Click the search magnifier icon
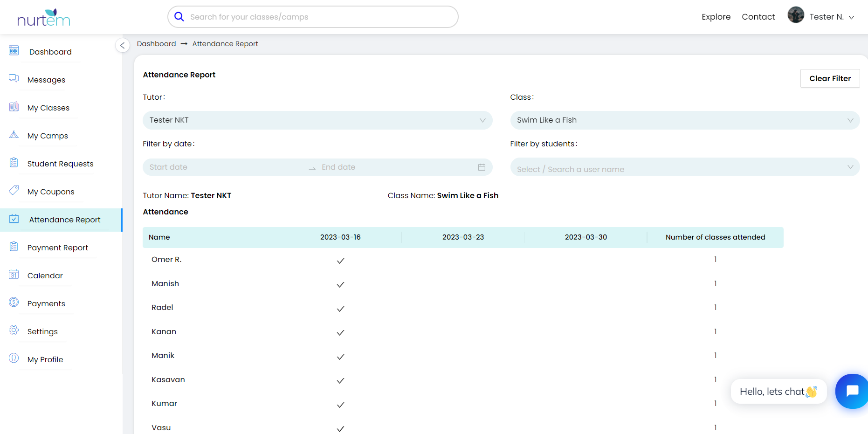The height and width of the screenshot is (434, 868). pos(179,17)
